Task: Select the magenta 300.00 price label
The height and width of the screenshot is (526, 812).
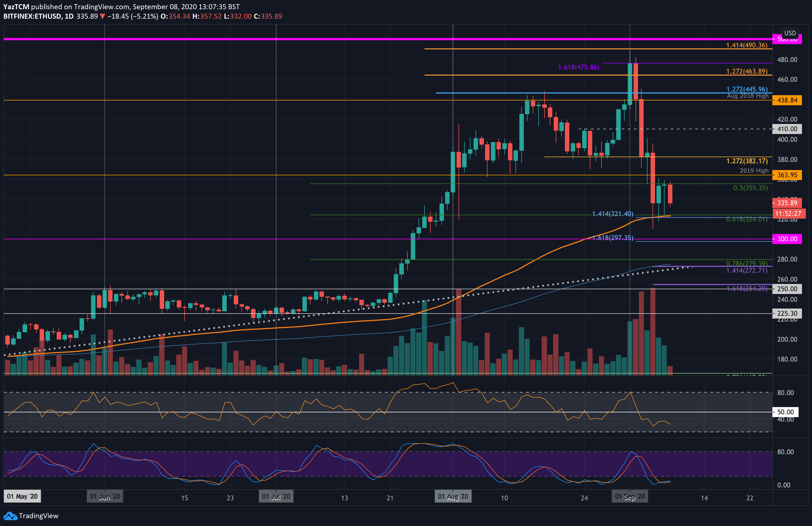Action: tap(787, 239)
